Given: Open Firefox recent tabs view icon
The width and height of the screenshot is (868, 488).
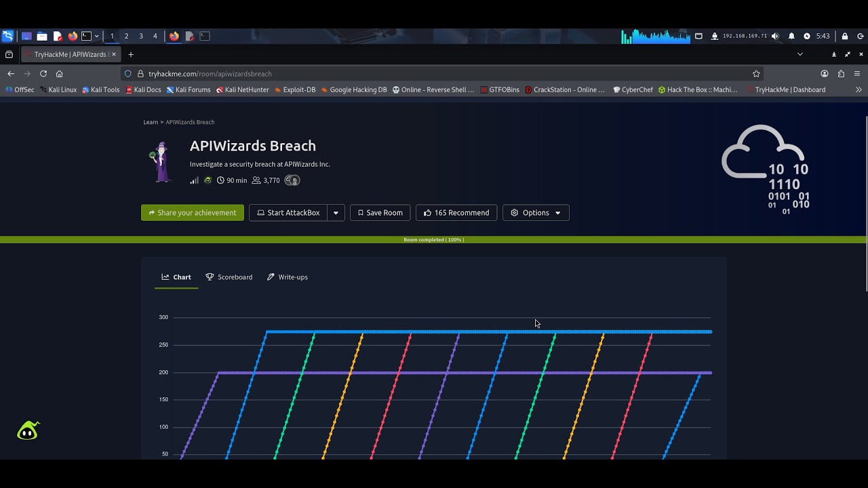Looking at the screenshot, I should point(9,54).
